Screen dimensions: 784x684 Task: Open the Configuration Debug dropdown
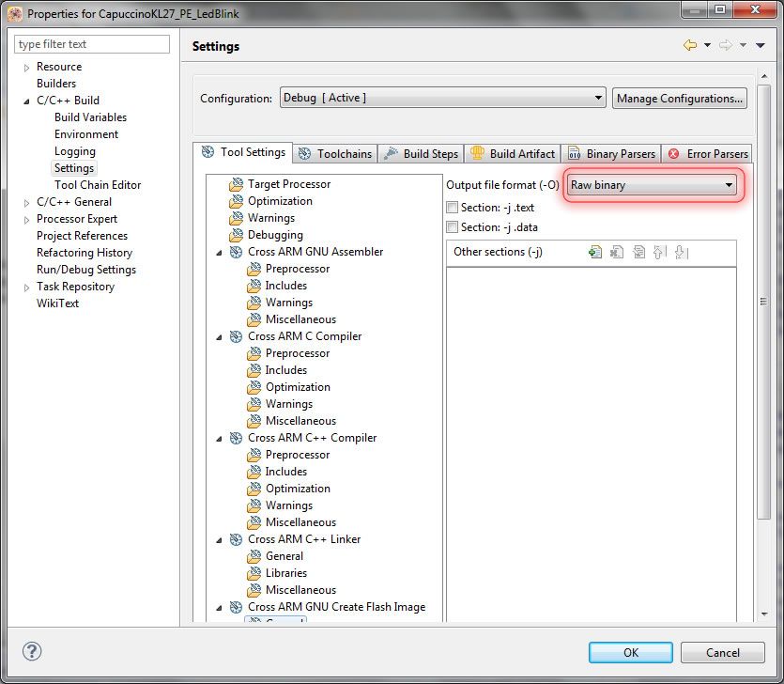point(442,98)
